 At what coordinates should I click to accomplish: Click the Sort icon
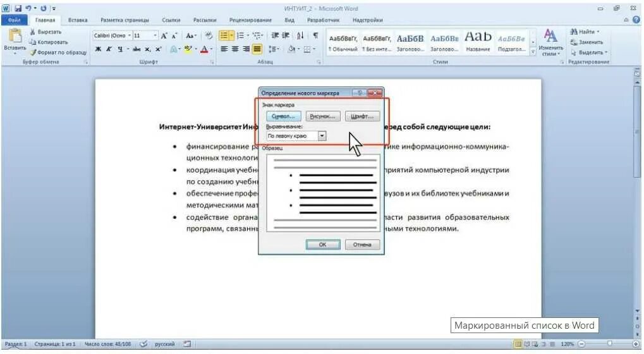300,36
